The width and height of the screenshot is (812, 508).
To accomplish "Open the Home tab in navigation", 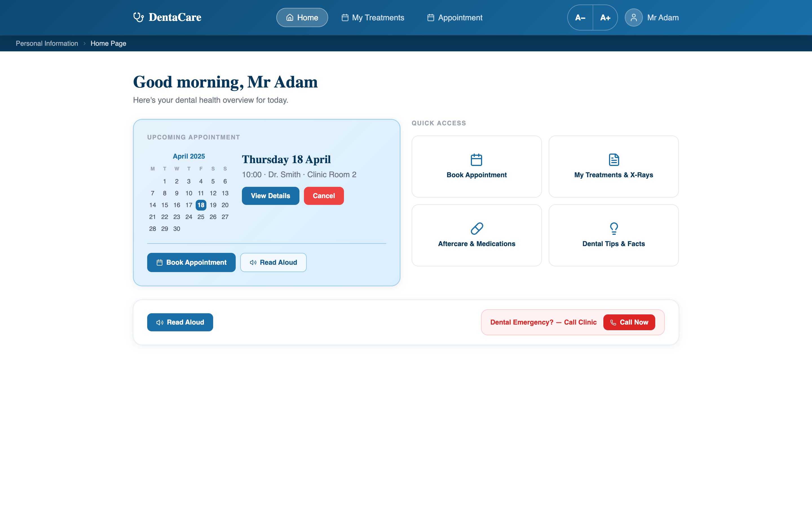I will point(302,17).
